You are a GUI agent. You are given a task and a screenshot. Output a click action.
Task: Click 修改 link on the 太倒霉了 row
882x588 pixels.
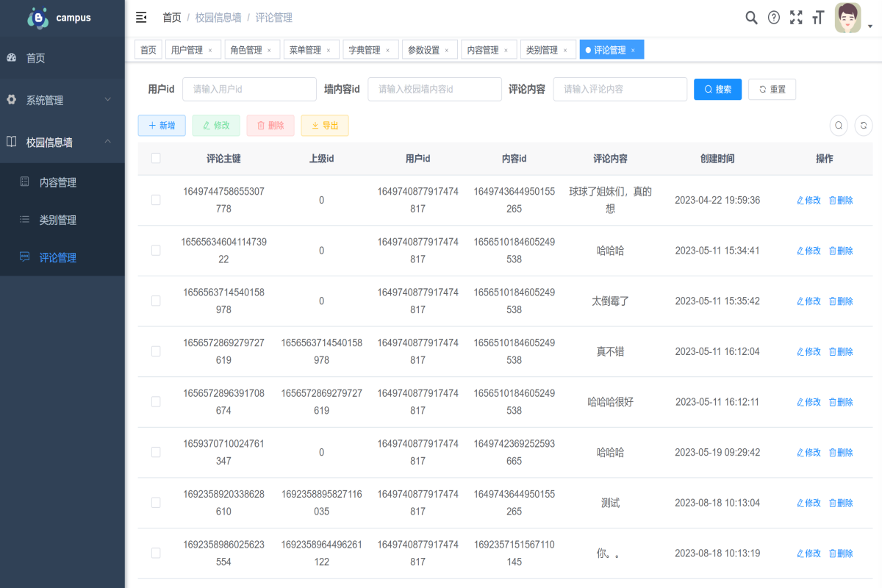[808, 301]
